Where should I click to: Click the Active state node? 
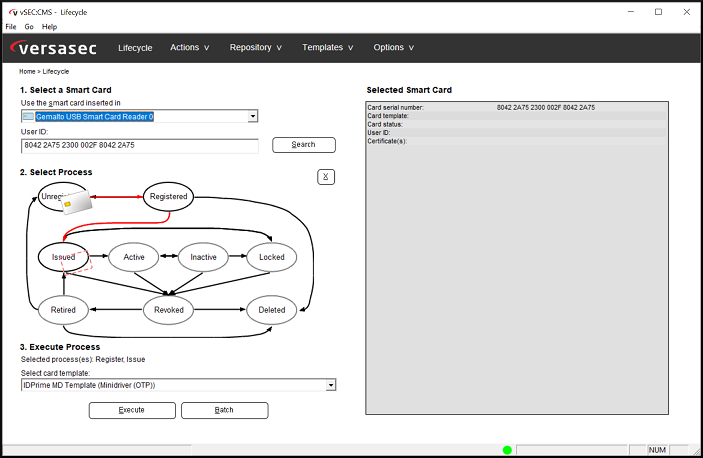[134, 257]
